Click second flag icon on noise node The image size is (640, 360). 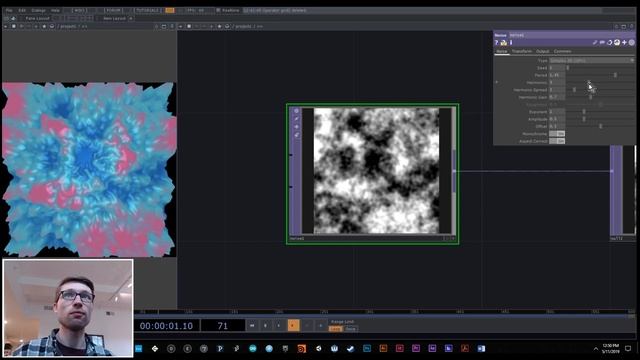(297, 119)
